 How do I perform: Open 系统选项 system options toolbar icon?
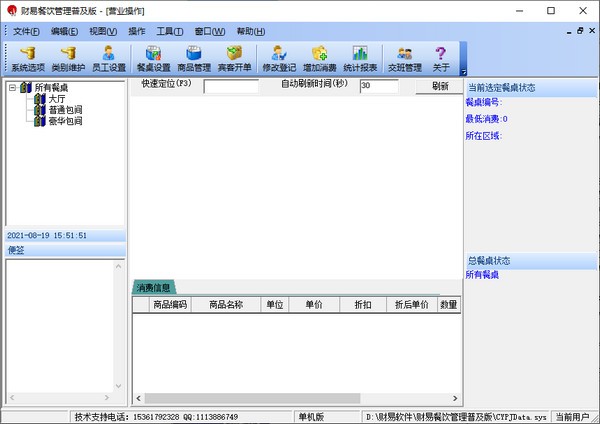point(28,58)
